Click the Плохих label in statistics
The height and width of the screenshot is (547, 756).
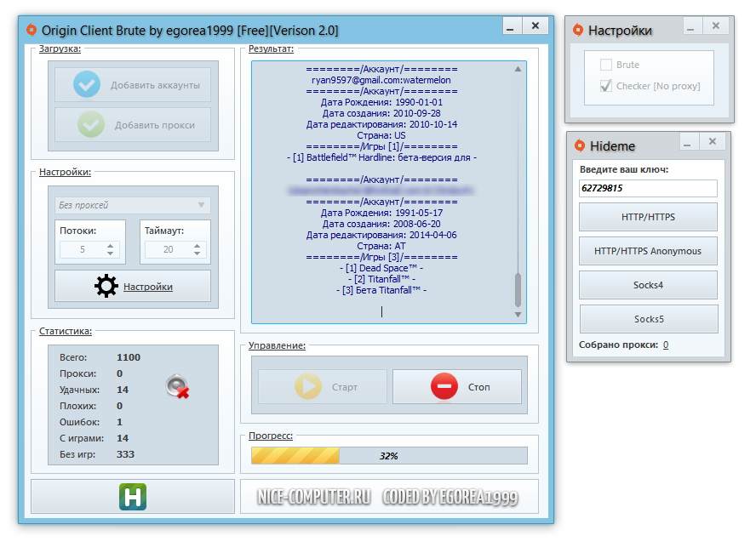[x=77, y=406]
